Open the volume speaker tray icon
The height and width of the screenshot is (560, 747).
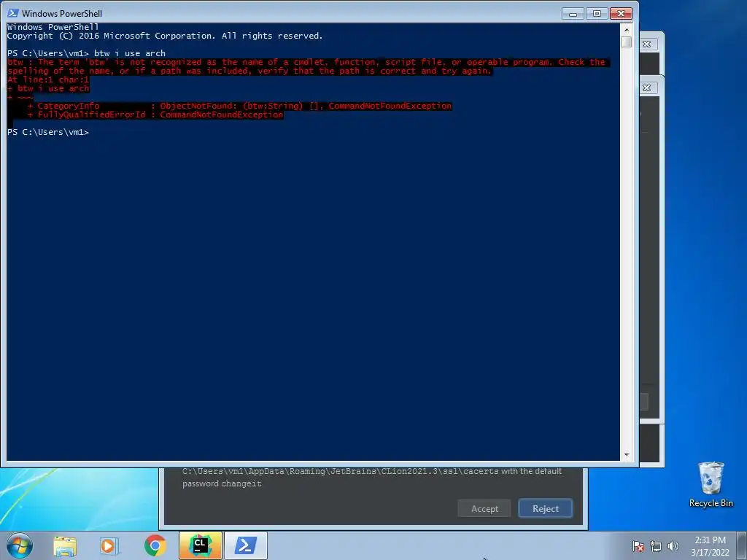(x=673, y=546)
